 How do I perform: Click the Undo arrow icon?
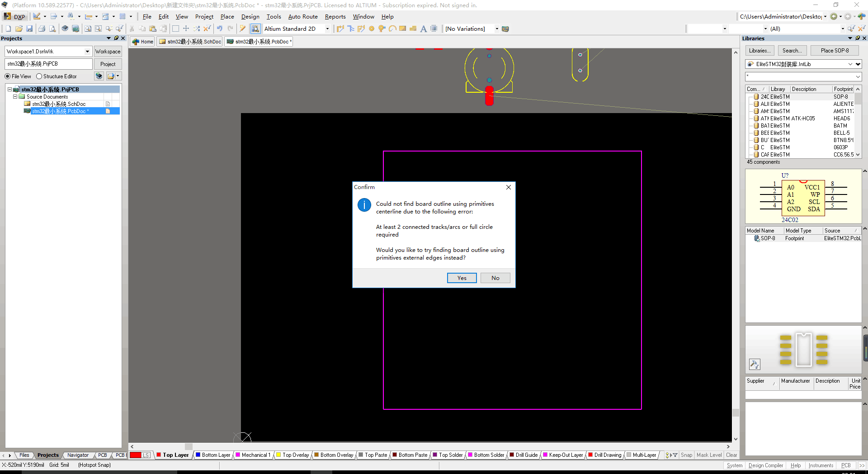(220, 28)
